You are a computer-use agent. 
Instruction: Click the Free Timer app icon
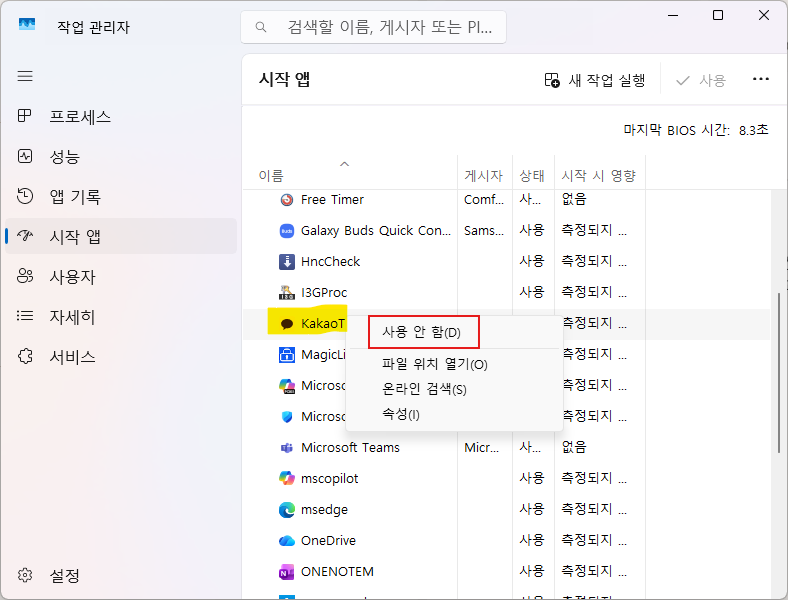click(x=286, y=200)
